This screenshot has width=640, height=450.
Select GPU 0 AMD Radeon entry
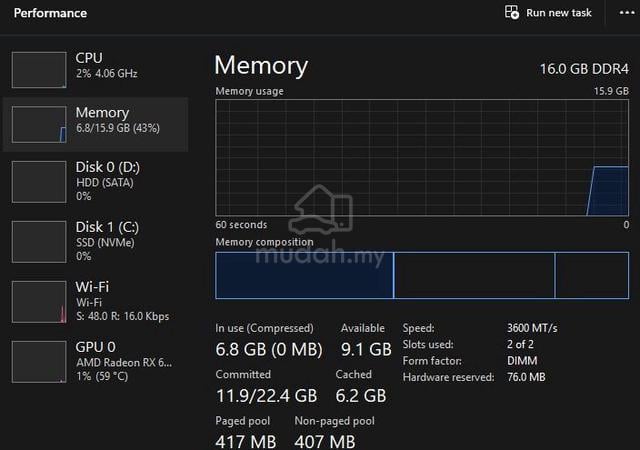pyautogui.click(x=96, y=361)
